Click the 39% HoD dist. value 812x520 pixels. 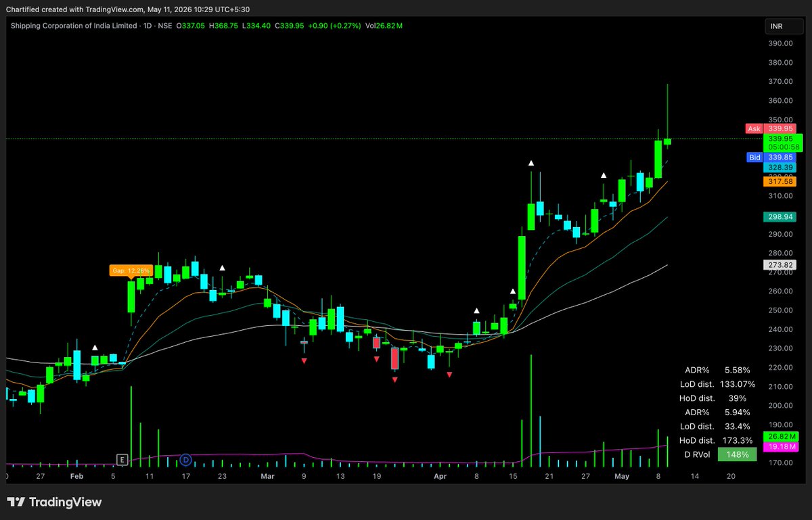[x=737, y=398]
